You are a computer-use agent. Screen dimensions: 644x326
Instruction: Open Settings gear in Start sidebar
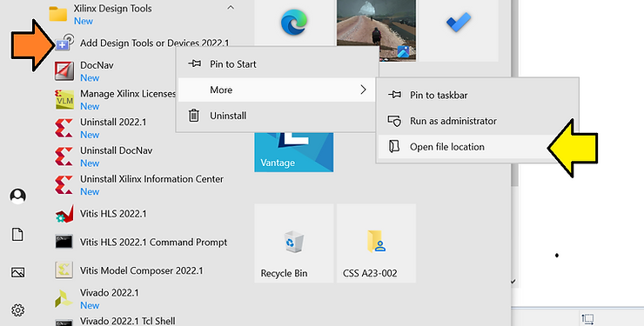pos(17,310)
